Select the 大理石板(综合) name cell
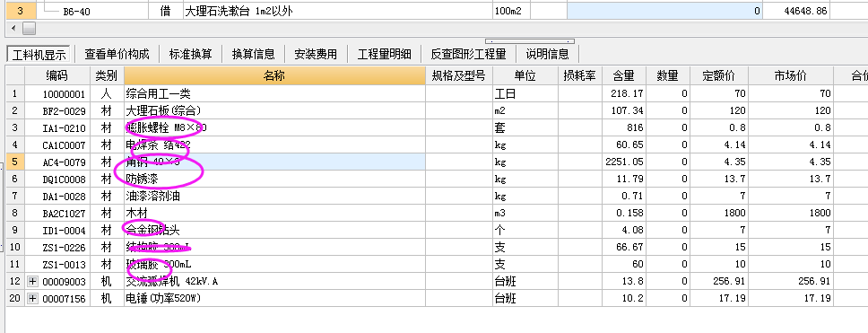868x333 pixels. (x=274, y=110)
